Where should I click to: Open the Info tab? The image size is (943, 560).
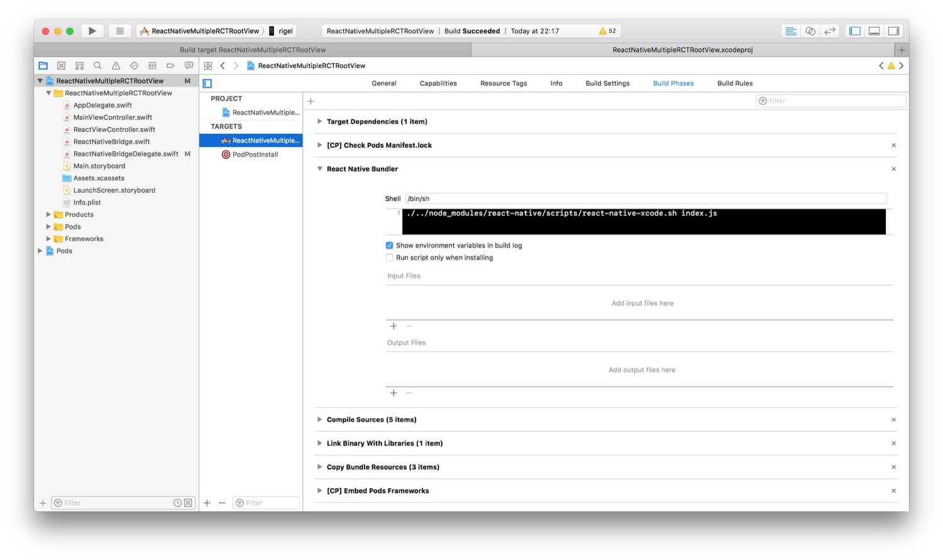point(556,84)
